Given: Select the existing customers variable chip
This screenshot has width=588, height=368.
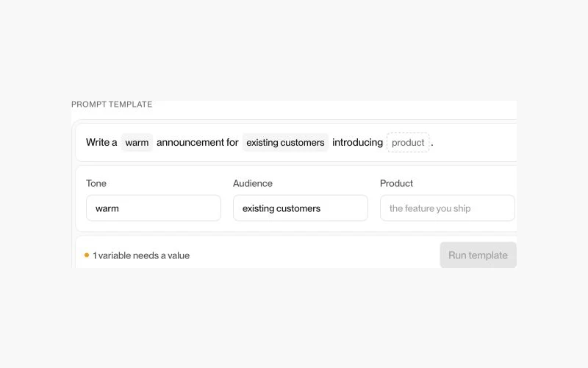Looking at the screenshot, I should (x=285, y=143).
